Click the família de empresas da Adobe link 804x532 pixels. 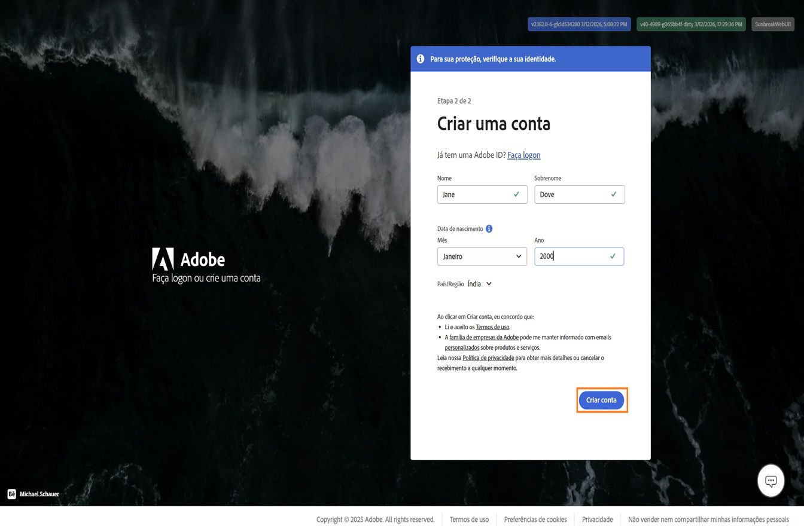tap(484, 337)
